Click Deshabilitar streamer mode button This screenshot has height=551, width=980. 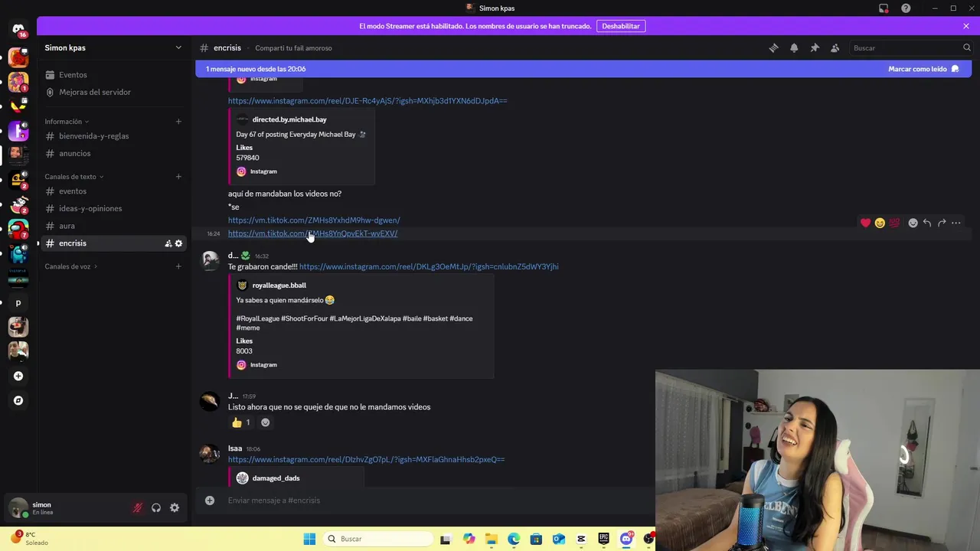[x=620, y=26]
